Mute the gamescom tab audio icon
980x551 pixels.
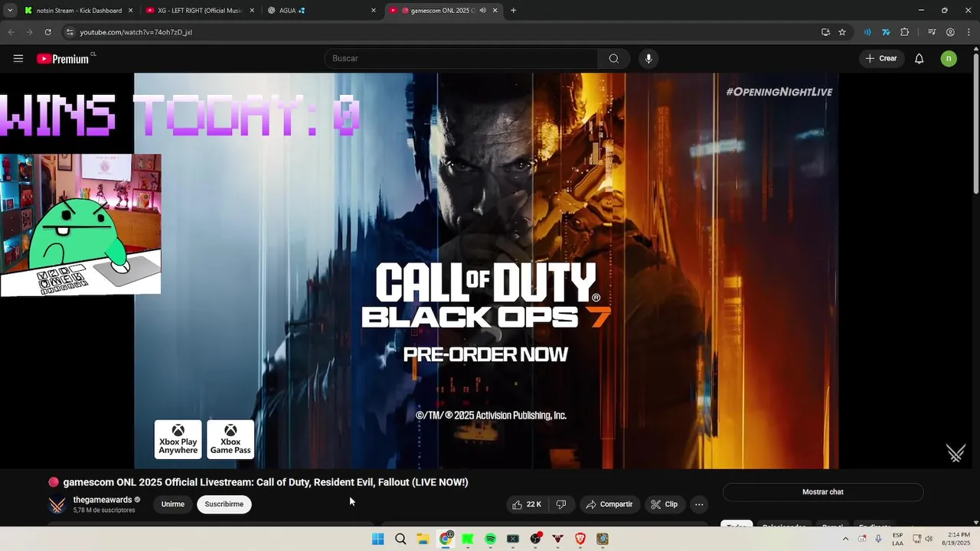[482, 11]
